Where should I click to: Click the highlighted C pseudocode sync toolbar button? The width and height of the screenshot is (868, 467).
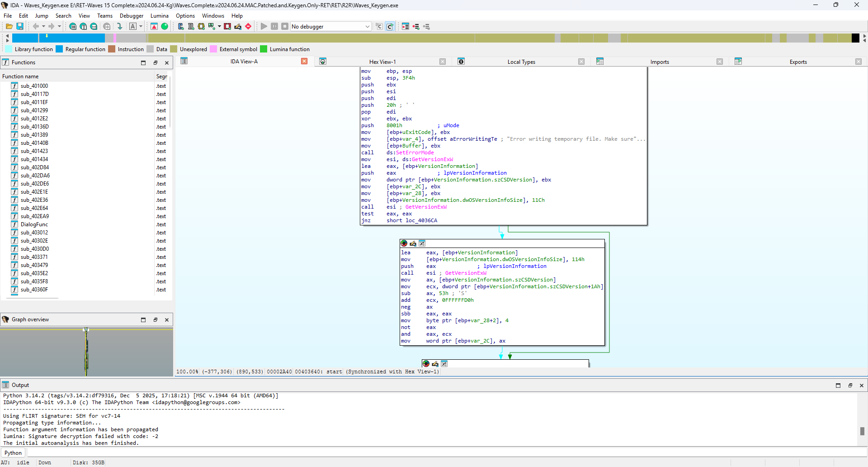(390, 27)
